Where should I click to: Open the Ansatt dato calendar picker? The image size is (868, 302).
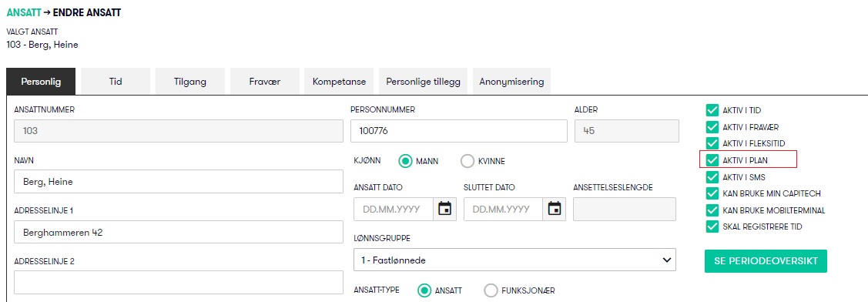tap(444, 209)
